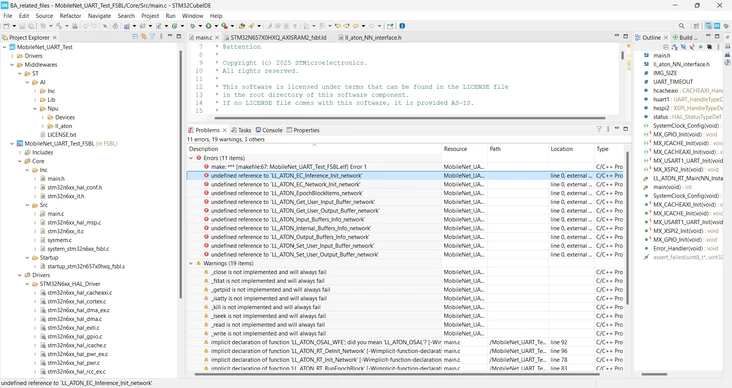Close the main.c editor tab

click(x=217, y=37)
